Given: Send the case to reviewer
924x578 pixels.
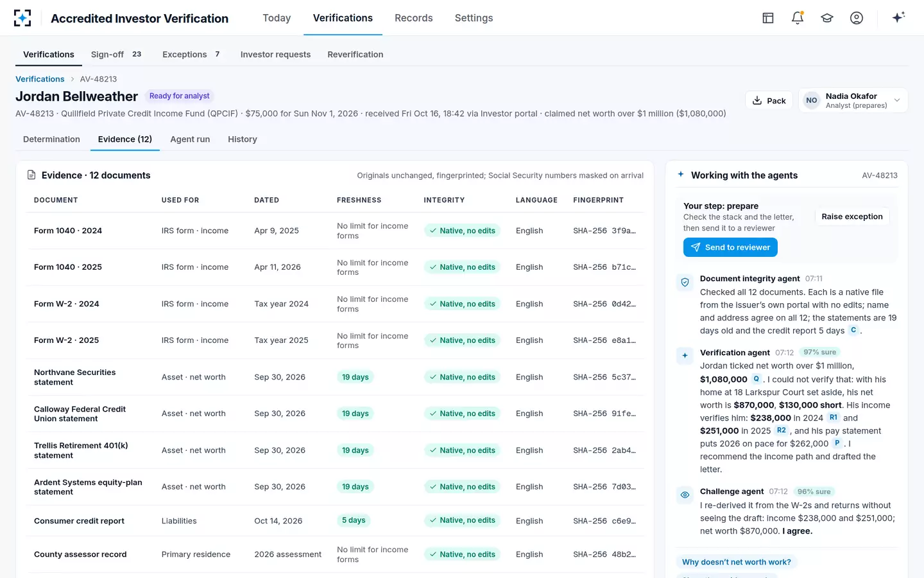Looking at the screenshot, I should click(730, 247).
